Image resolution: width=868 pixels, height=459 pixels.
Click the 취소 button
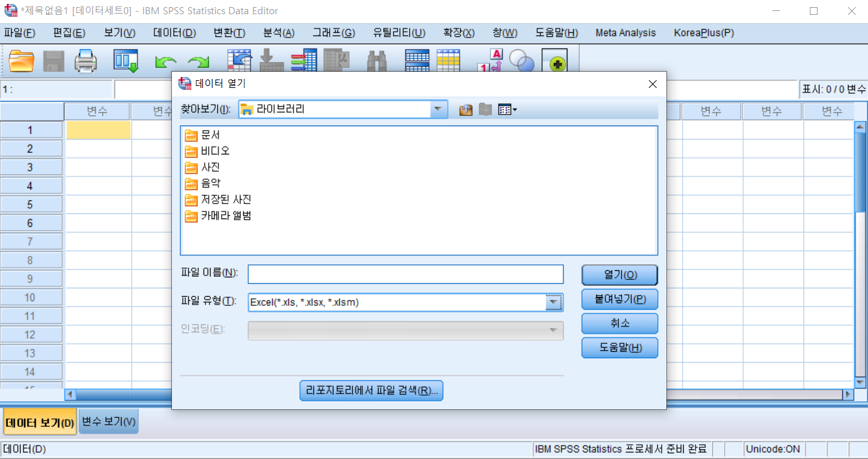coord(620,323)
